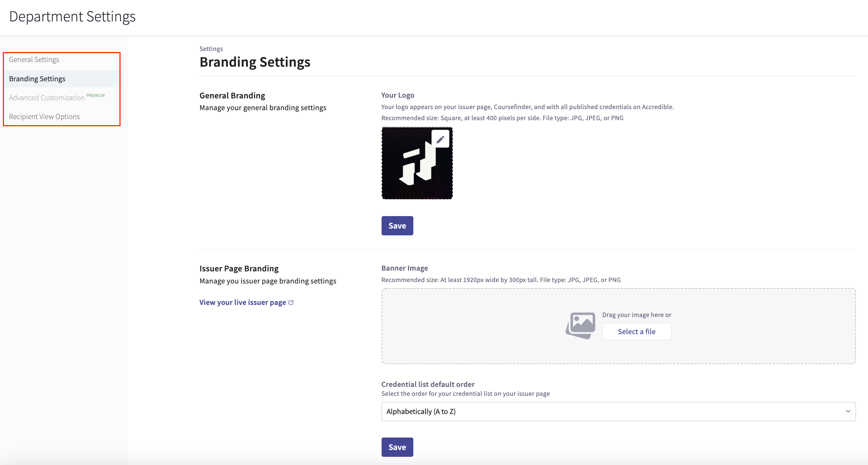868x465 pixels.
Task: Click the chevron arrow of credential order dropdown
Action: click(848, 411)
